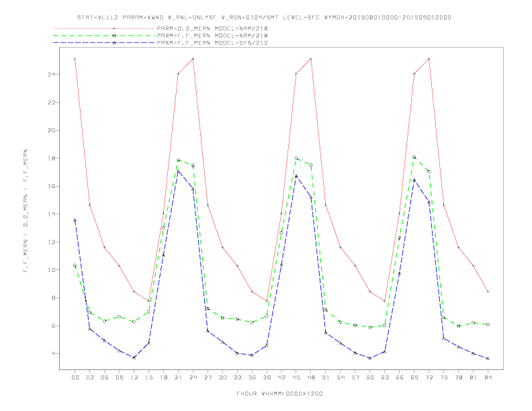Click y-axis tick label 20
This screenshot has width=532, height=411.
click(x=52, y=130)
